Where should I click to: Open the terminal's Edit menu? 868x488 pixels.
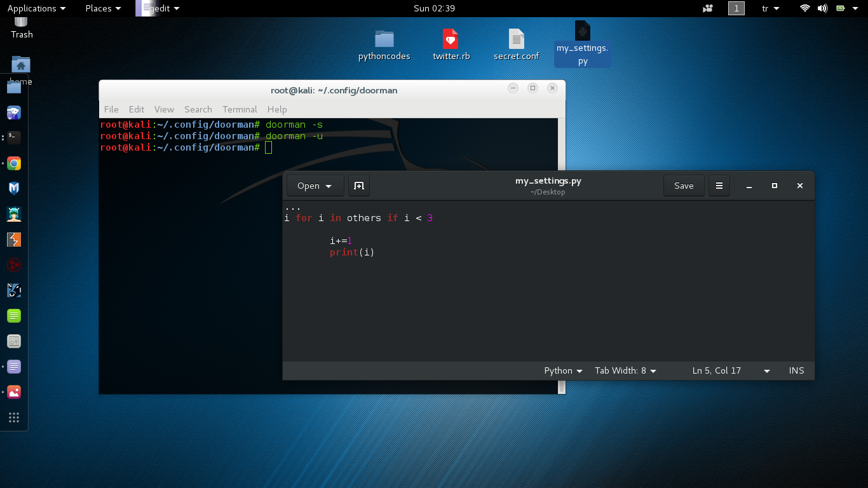pos(137,109)
